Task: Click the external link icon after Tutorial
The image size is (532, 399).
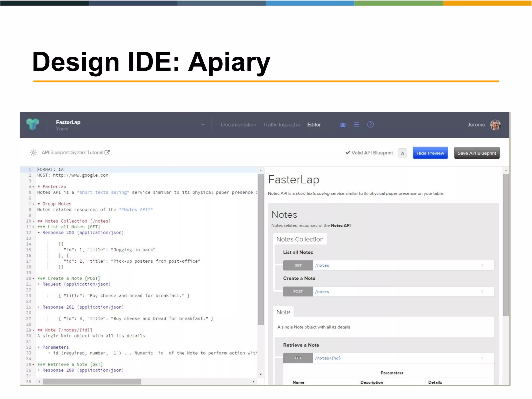Action: click(x=107, y=152)
